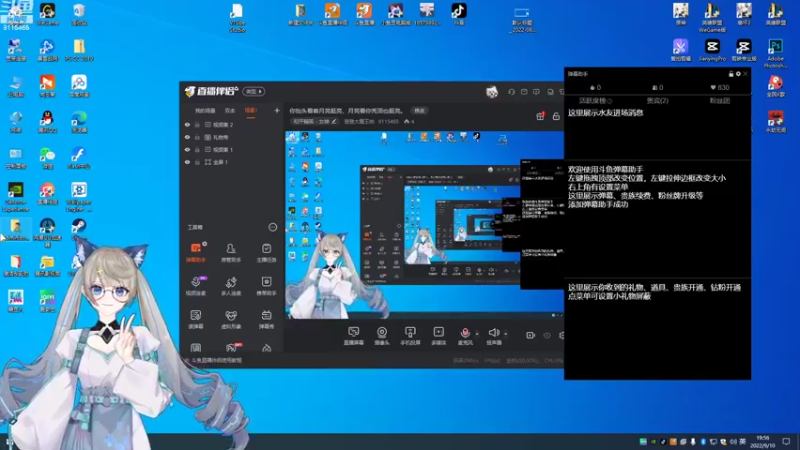Click the room number 9115465 text
800x450 pixels.
(388, 121)
